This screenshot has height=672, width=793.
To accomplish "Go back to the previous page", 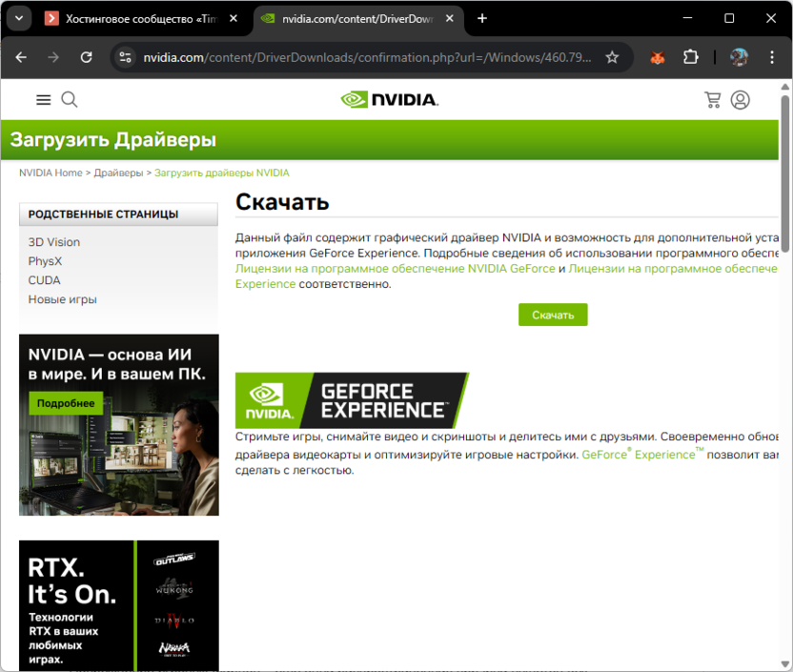I will (21, 57).
